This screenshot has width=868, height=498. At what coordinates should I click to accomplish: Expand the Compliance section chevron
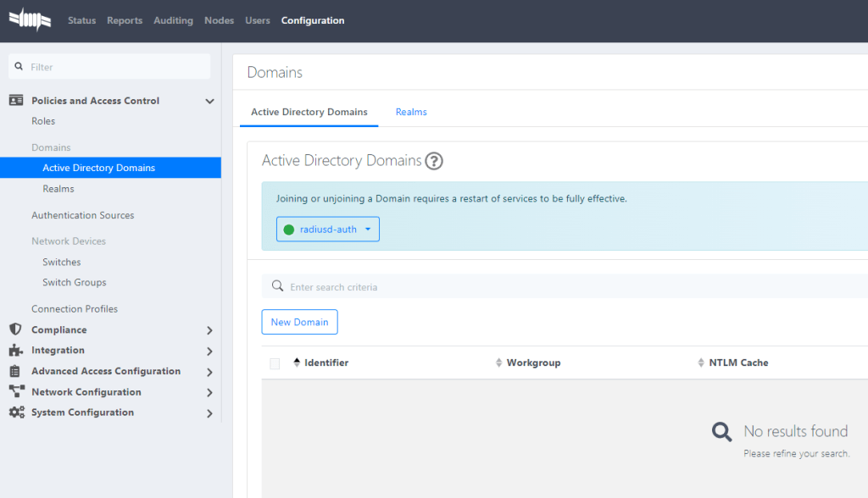point(209,330)
